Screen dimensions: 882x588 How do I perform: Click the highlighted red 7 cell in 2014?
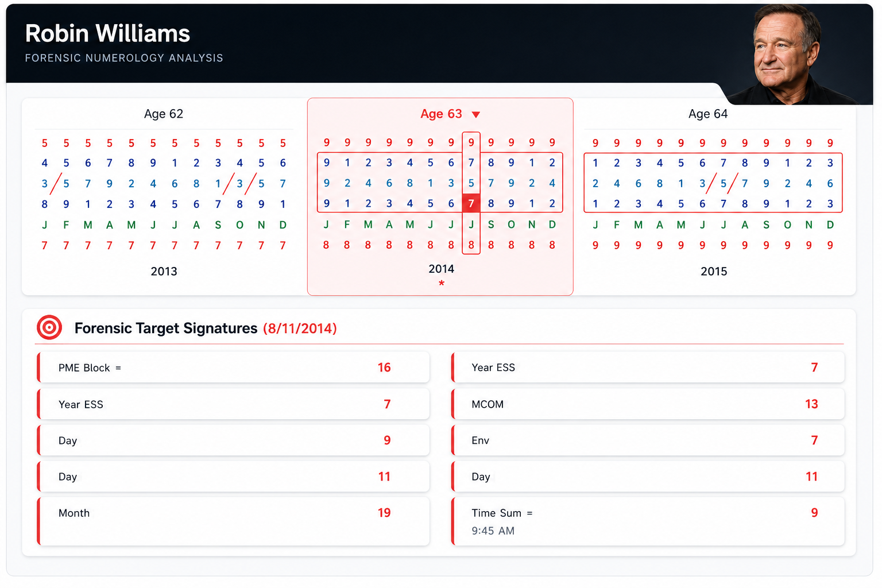tap(471, 203)
